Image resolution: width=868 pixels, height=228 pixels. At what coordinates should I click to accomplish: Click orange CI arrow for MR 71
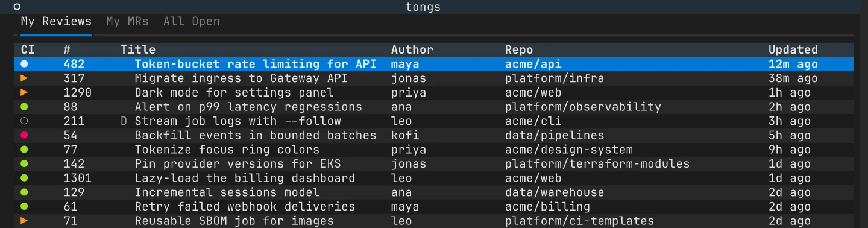(24, 221)
